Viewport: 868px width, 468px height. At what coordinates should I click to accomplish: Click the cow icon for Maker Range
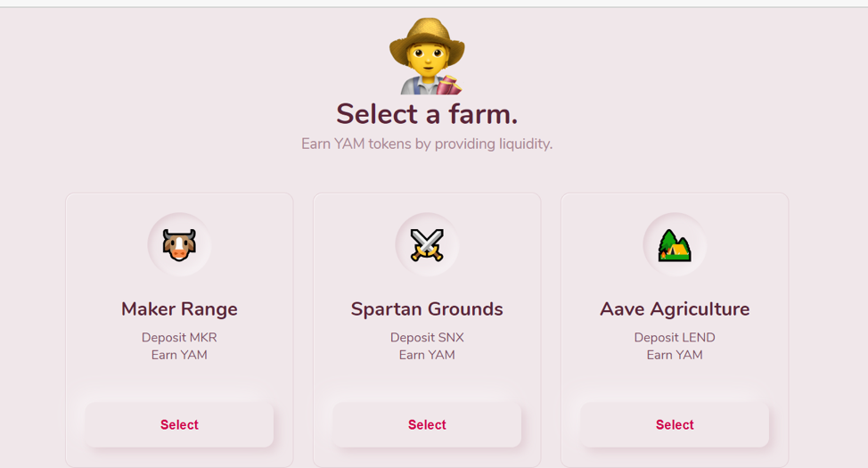(179, 245)
